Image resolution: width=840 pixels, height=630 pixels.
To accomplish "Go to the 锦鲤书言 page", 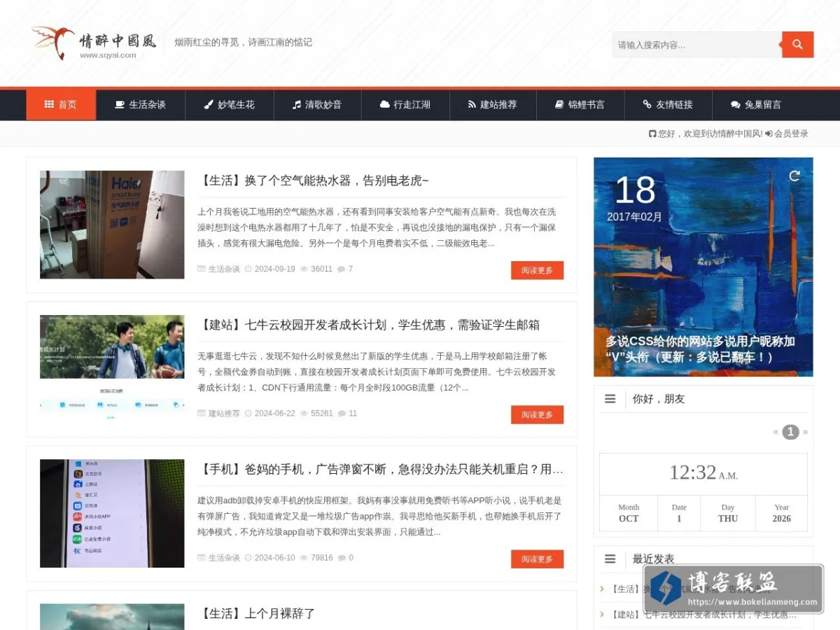I will pos(580,105).
